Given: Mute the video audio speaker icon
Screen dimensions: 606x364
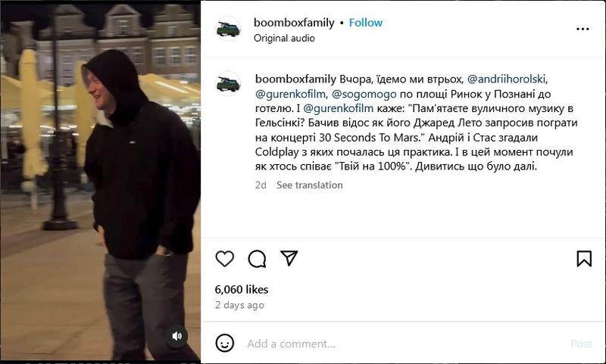Looking at the screenshot, I should (177, 336).
